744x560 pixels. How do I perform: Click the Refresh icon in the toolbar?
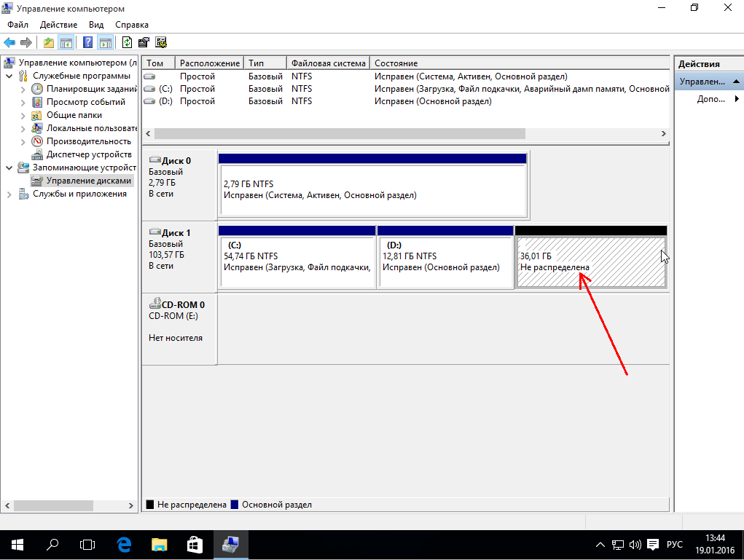tap(128, 42)
